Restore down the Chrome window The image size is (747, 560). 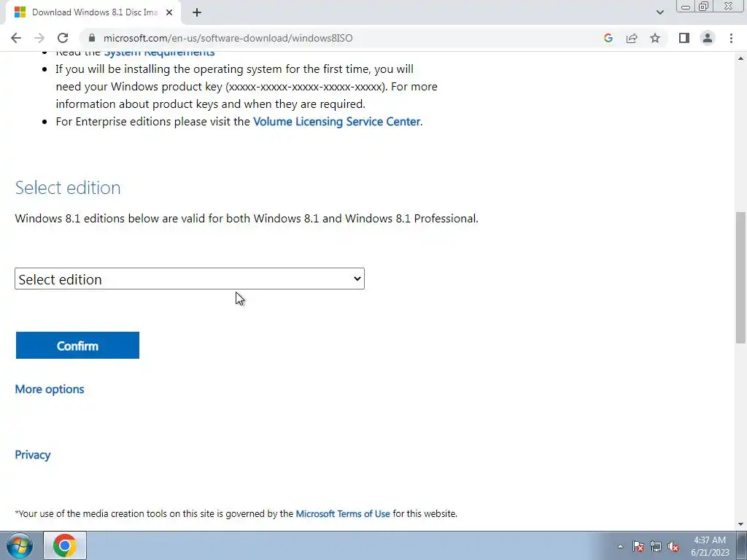pyautogui.click(x=703, y=6)
